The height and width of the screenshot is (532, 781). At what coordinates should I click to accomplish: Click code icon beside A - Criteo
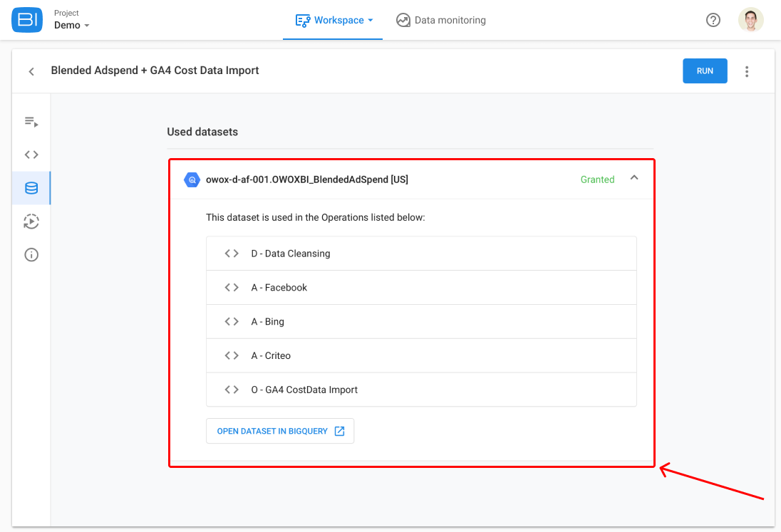click(232, 355)
